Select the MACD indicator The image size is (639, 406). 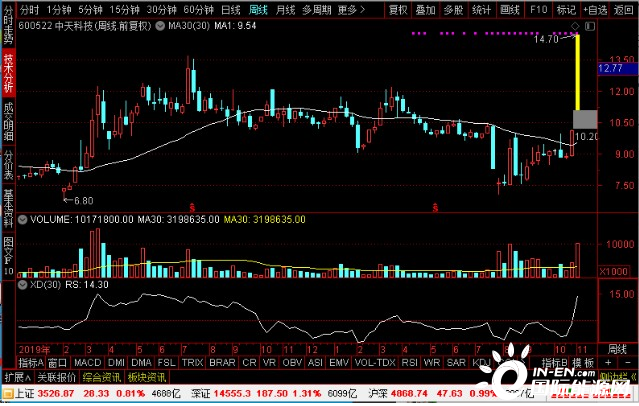[88, 362]
